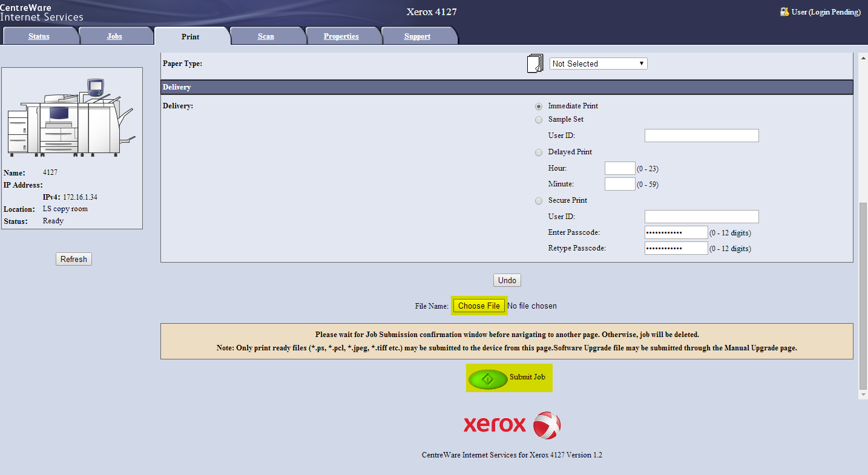The width and height of the screenshot is (868, 475).
Task: Click the scrollbar down arrow on the right
Action: tap(862, 393)
